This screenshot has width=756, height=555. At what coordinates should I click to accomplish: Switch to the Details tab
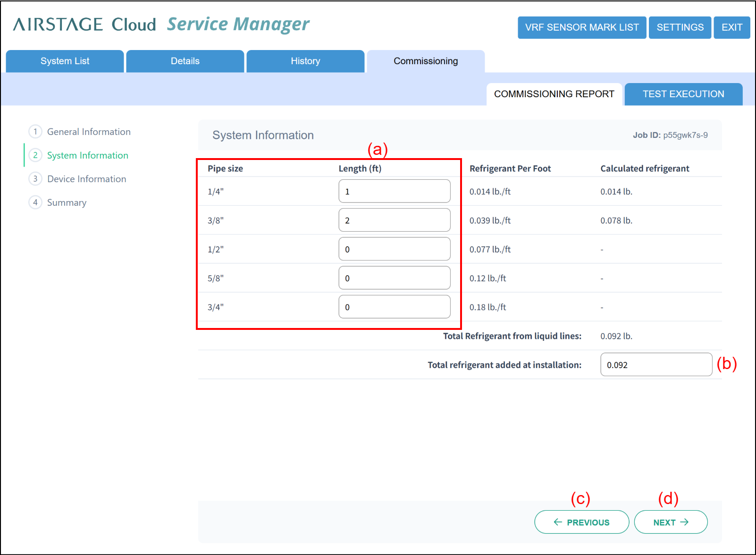185,61
